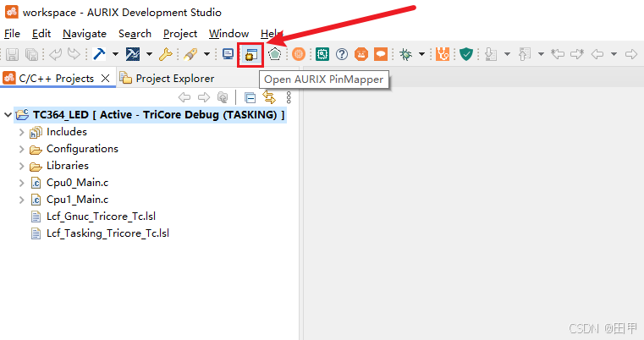Click the monitor console icon
This screenshot has height=340, width=644.
(228, 54)
